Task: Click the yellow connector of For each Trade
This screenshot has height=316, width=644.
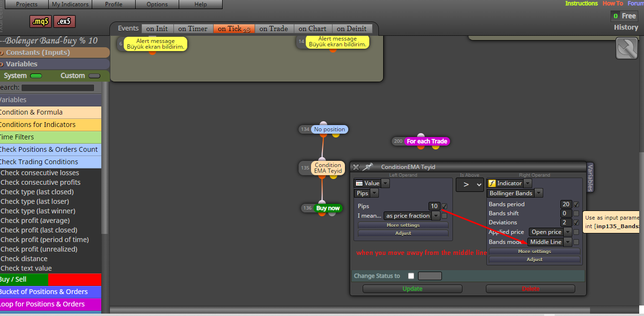Action: click(x=435, y=147)
